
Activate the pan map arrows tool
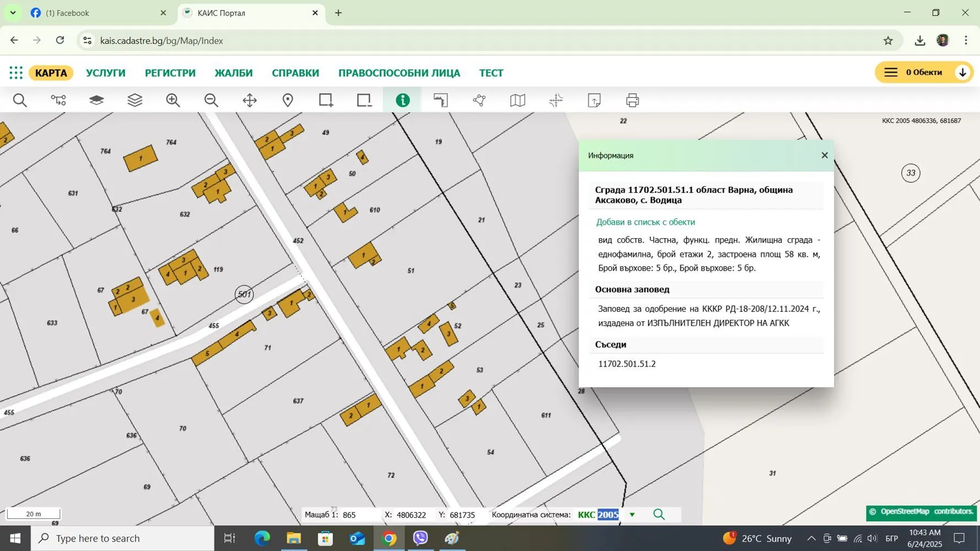click(250, 100)
